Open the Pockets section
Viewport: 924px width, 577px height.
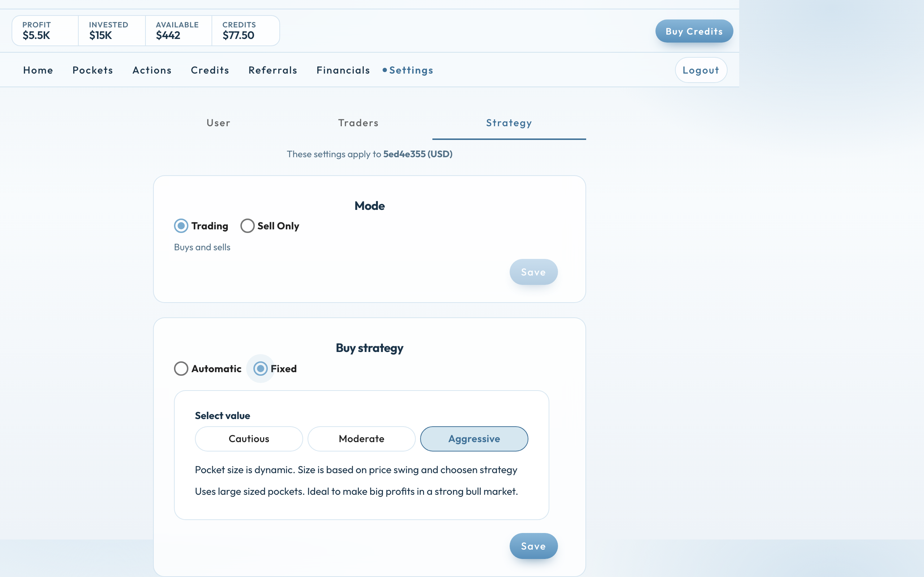point(93,70)
